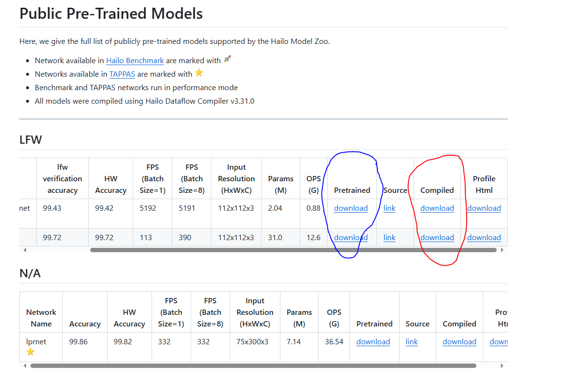Click the right arrow on the LFW table scrollbar
This screenshot has height=392, width=570.
pyautogui.click(x=502, y=250)
